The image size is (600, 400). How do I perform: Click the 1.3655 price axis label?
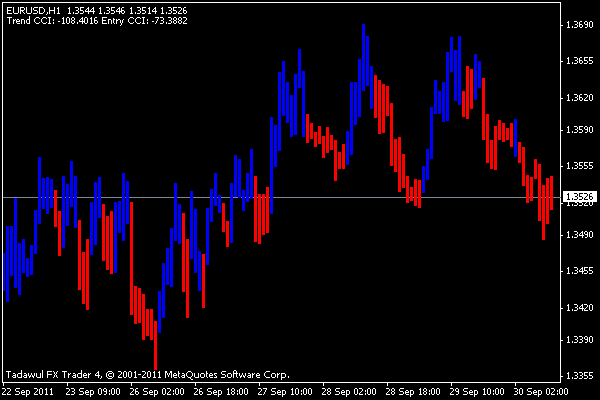point(579,61)
